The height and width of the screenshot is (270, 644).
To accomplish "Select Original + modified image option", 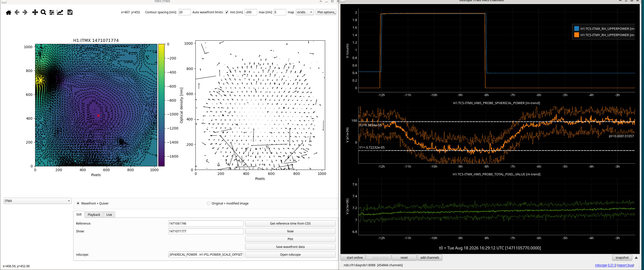I will [208, 203].
